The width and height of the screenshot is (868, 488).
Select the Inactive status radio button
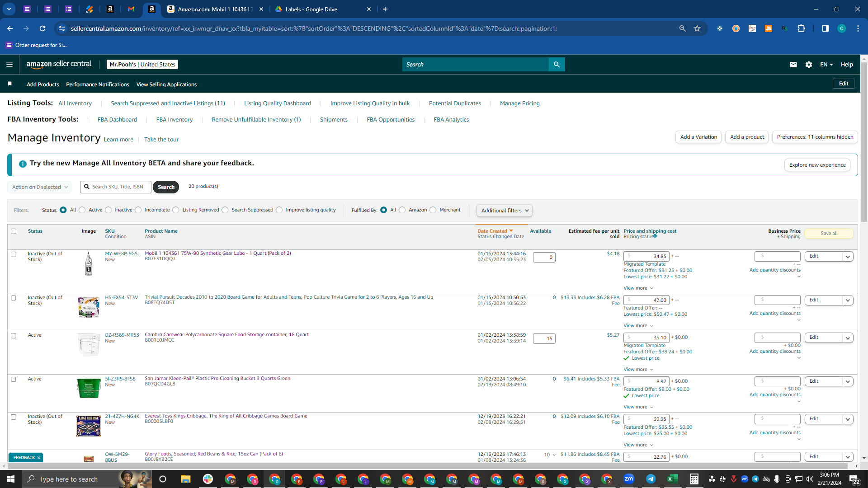(x=108, y=210)
